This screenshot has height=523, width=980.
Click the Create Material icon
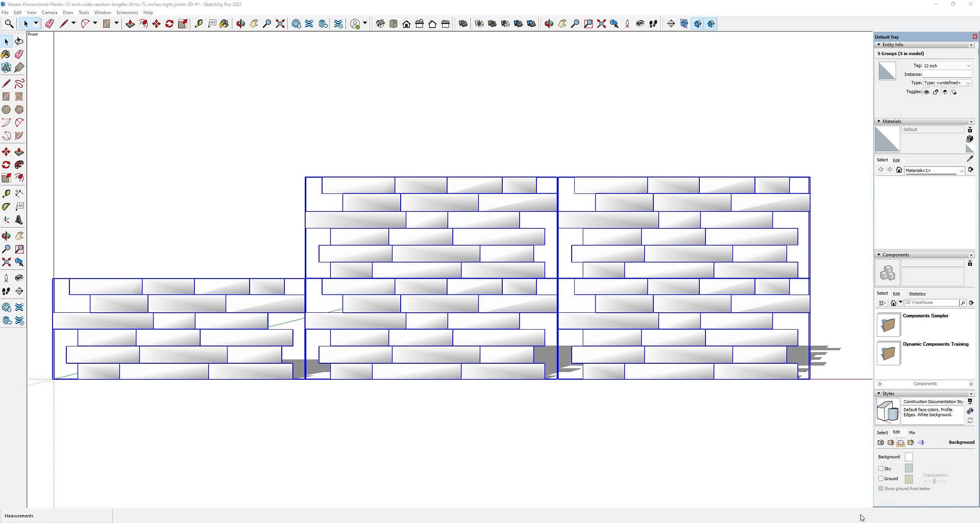pos(970,139)
